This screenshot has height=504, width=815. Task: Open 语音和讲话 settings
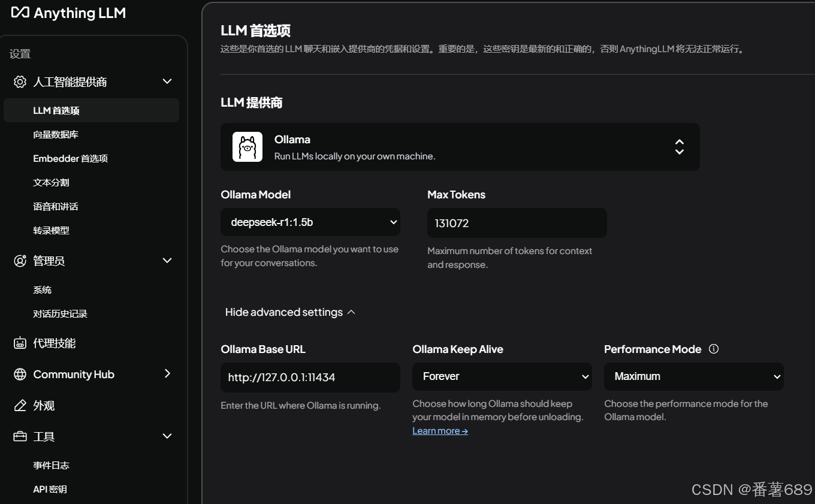[x=56, y=206]
